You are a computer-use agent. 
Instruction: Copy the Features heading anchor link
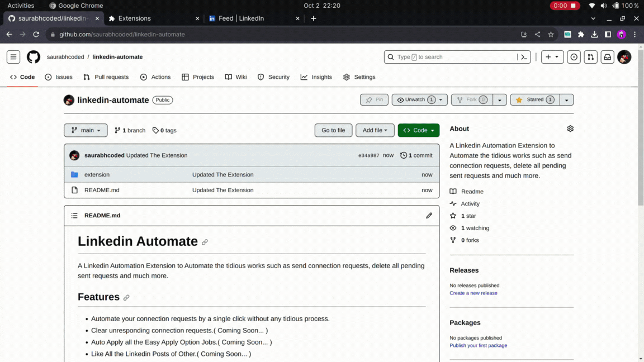tap(126, 298)
